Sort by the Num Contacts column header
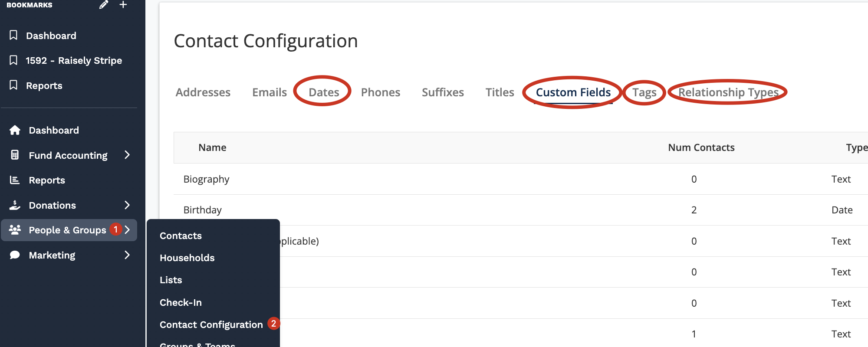Viewport: 868px width, 347px height. tap(701, 147)
